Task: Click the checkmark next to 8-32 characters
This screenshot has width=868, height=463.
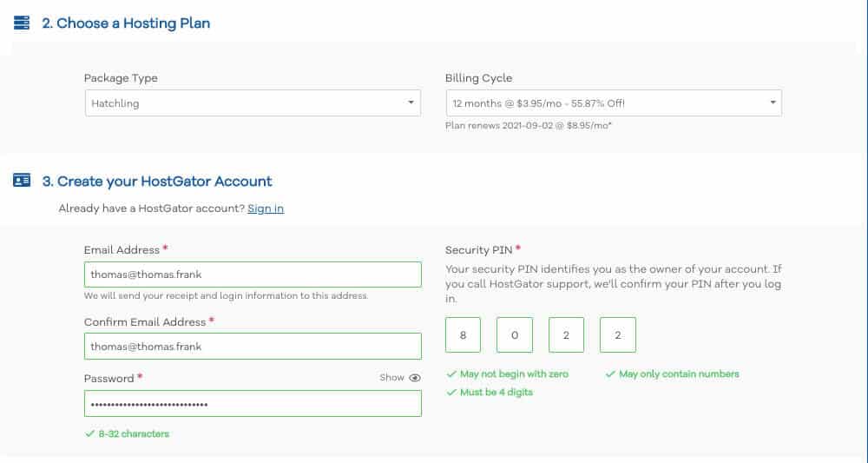Action: (x=89, y=433)
